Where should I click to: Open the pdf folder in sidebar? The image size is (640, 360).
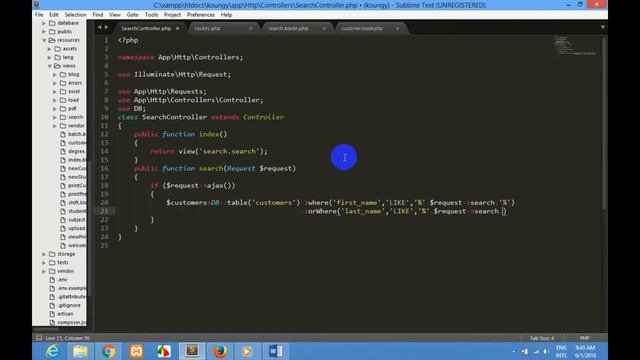(72, 109)
